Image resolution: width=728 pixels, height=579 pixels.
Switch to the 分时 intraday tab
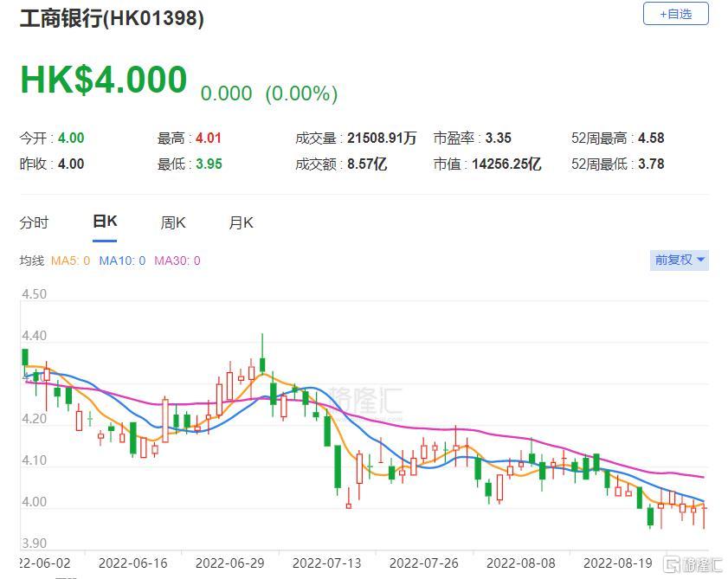[34, 222]
